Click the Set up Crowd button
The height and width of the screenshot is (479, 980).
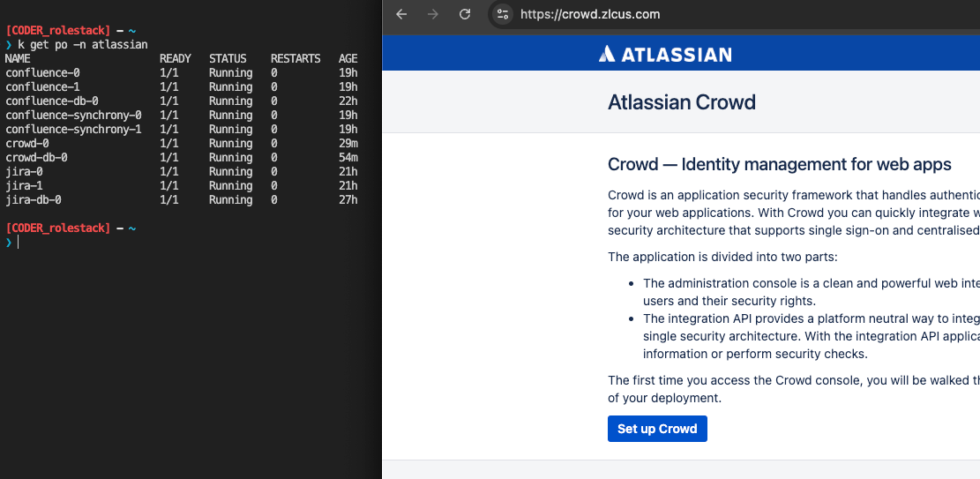657,429
